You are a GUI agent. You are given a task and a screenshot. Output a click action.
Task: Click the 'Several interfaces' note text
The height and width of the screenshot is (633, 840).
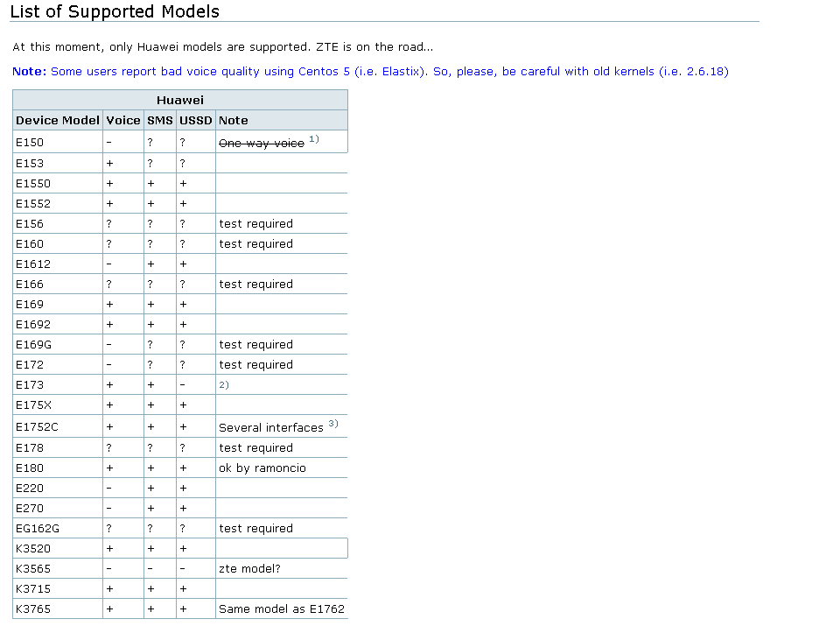click(271, 428)
